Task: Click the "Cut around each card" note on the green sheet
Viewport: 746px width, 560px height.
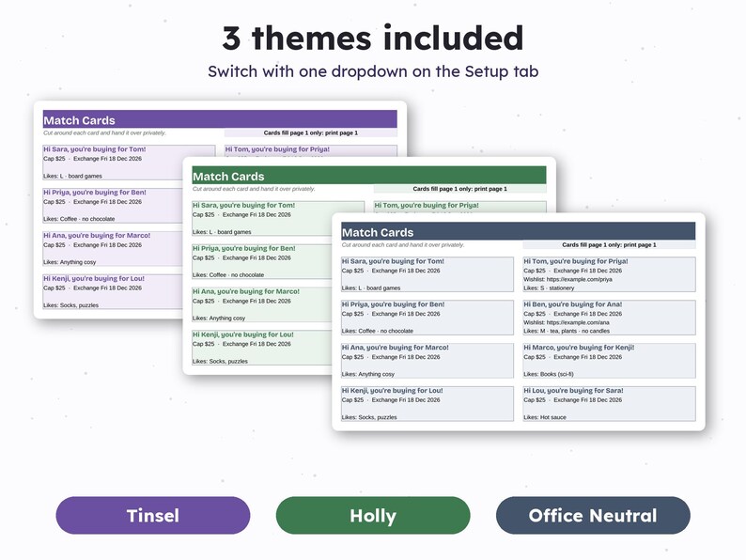Action: 254,189
